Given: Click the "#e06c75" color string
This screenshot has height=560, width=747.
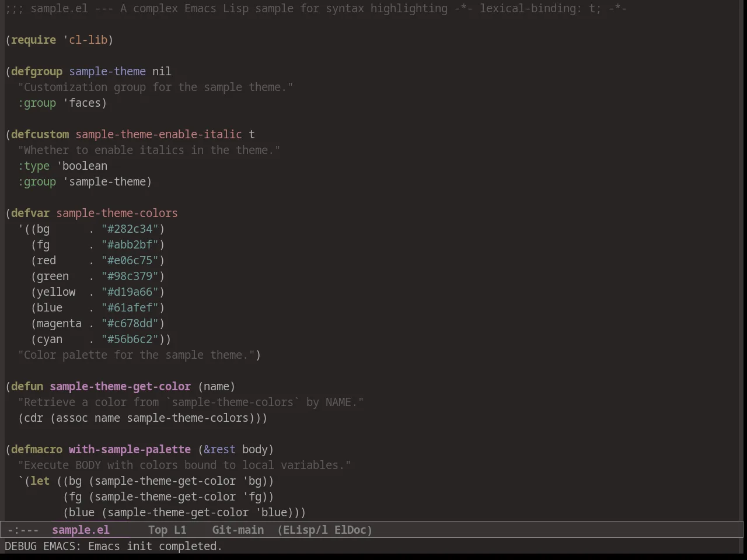Looking at the screenshot, I should tap(130, 260).
